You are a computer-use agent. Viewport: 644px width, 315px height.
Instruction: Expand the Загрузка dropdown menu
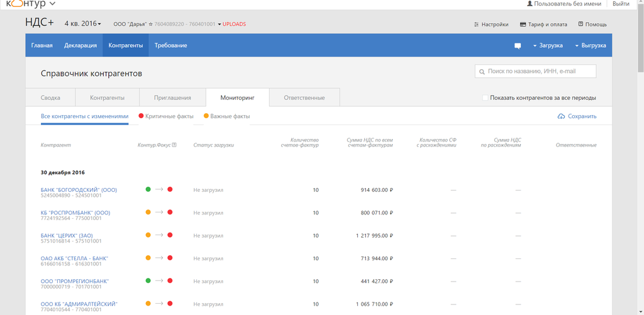547,45
